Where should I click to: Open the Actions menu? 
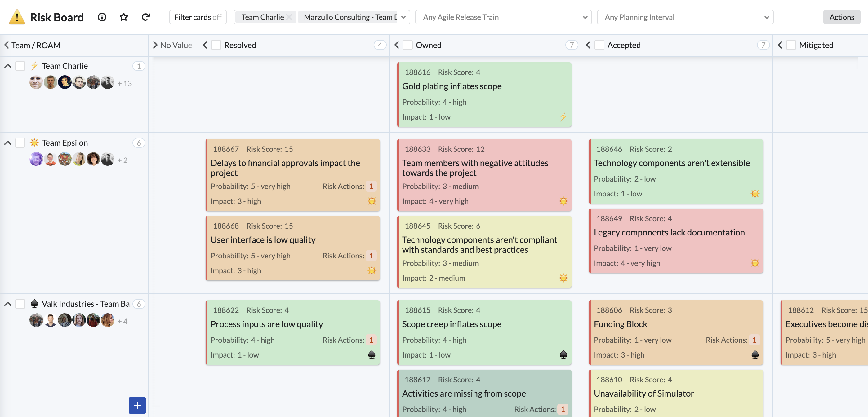pyautogui.click(x=841, y=17)
